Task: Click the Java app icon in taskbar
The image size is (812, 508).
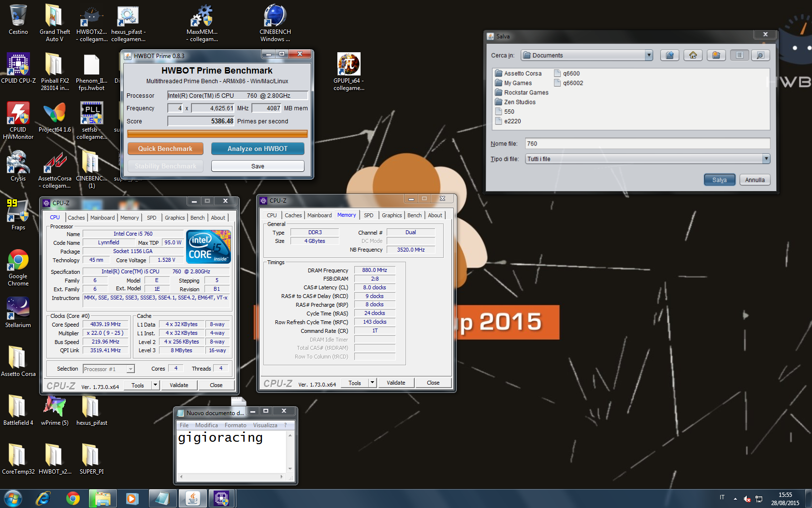Action: tap(192, 498)
